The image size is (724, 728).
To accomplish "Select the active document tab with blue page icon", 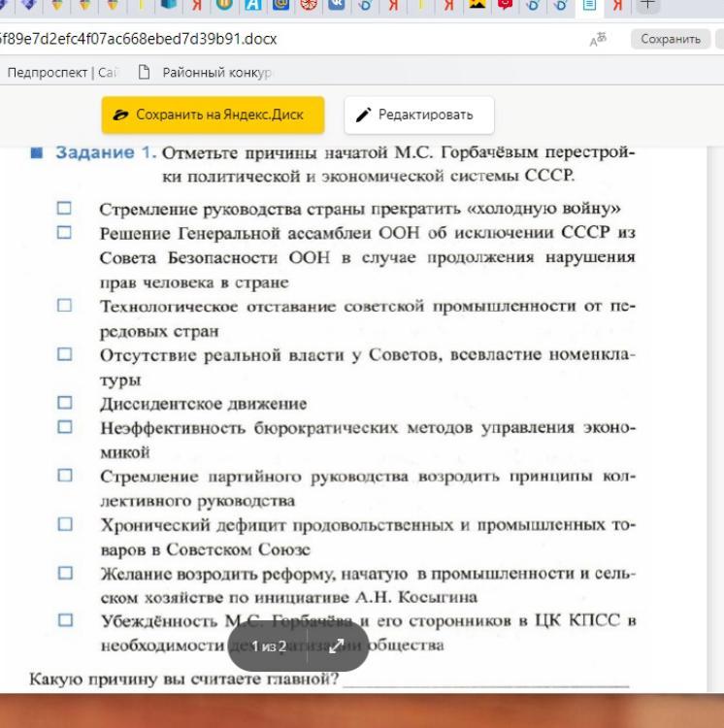I will coord(588,6).
